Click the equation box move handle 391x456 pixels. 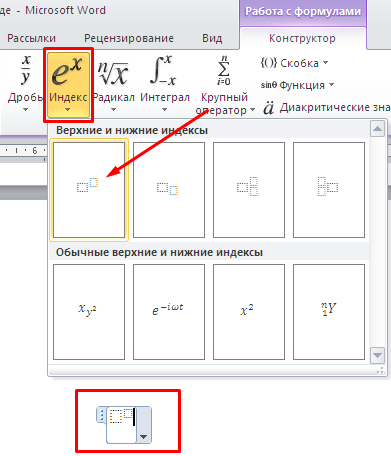pos(101,415)
